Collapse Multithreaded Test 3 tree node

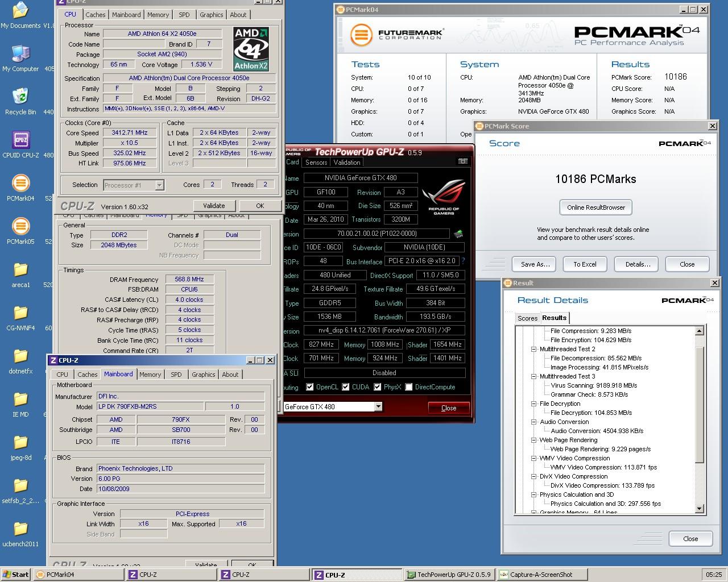tap(533, 376)
